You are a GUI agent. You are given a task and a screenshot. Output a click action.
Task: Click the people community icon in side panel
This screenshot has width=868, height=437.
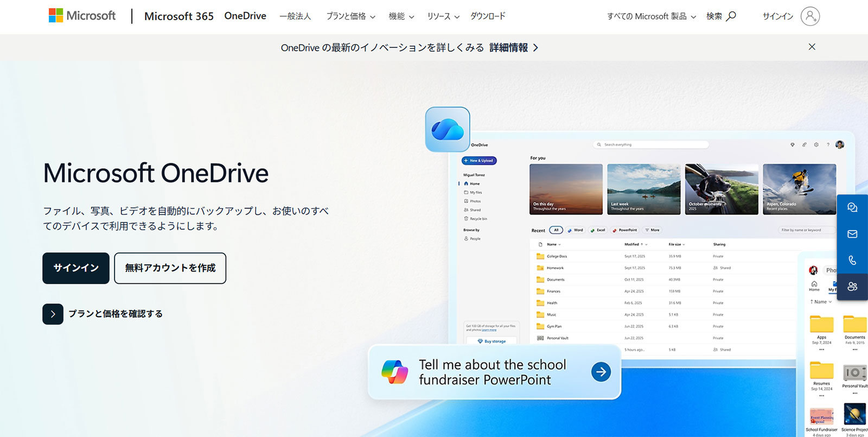(x=852, y=286)
